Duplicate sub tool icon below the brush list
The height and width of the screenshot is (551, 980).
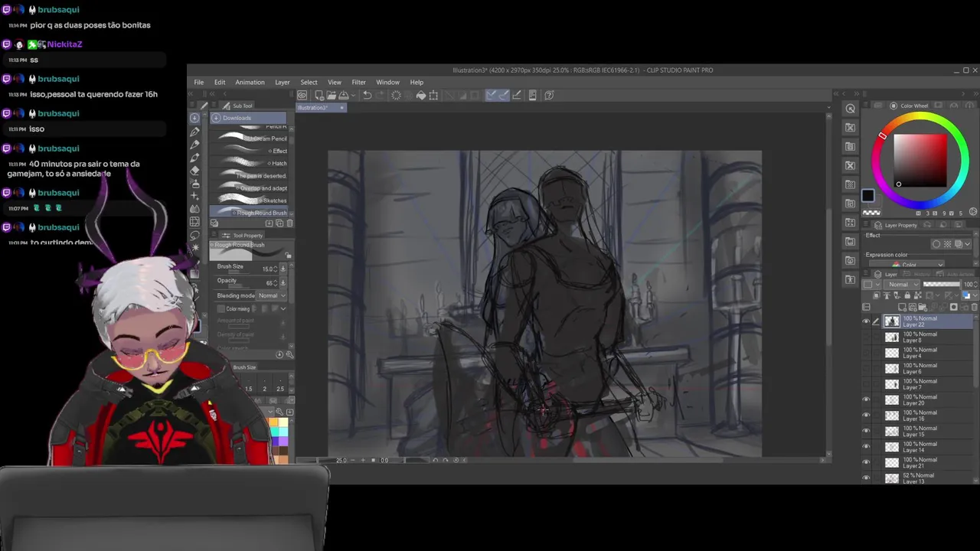click(x=279, y=223)
